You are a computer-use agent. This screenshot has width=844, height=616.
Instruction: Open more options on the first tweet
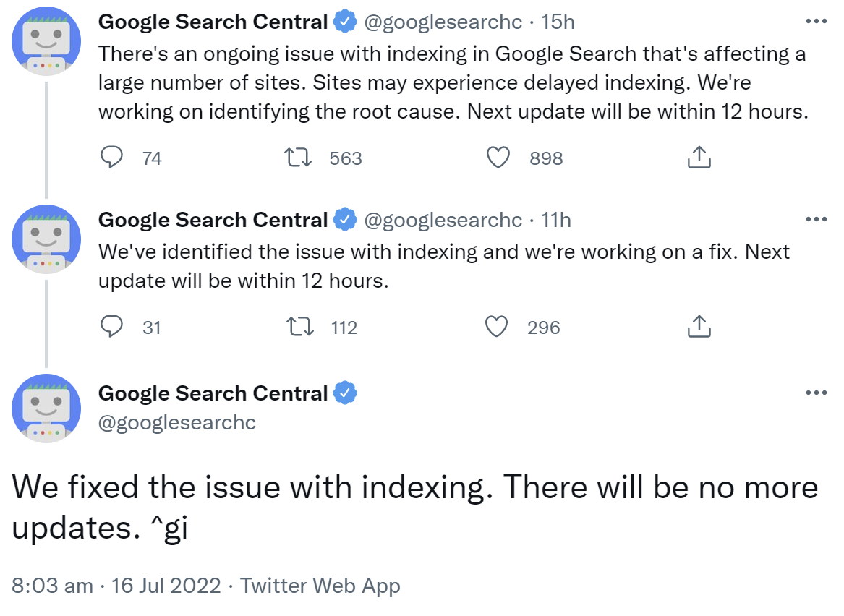click(815, 21)
